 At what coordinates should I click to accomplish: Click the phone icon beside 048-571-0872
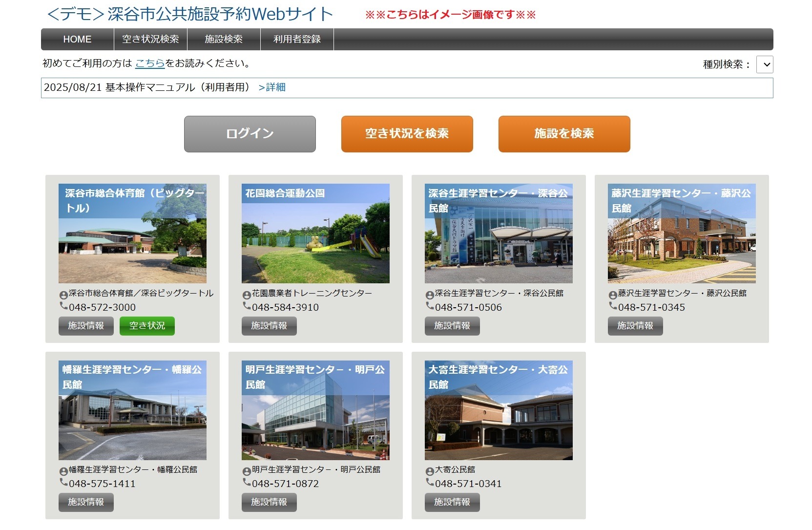coord(246,484)
